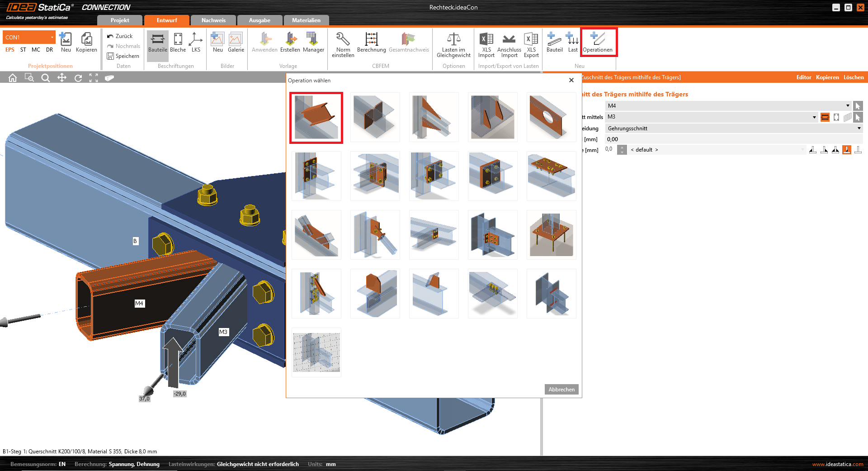
Task: Click the home view icon in viewport toolbar
Action: 13,78
